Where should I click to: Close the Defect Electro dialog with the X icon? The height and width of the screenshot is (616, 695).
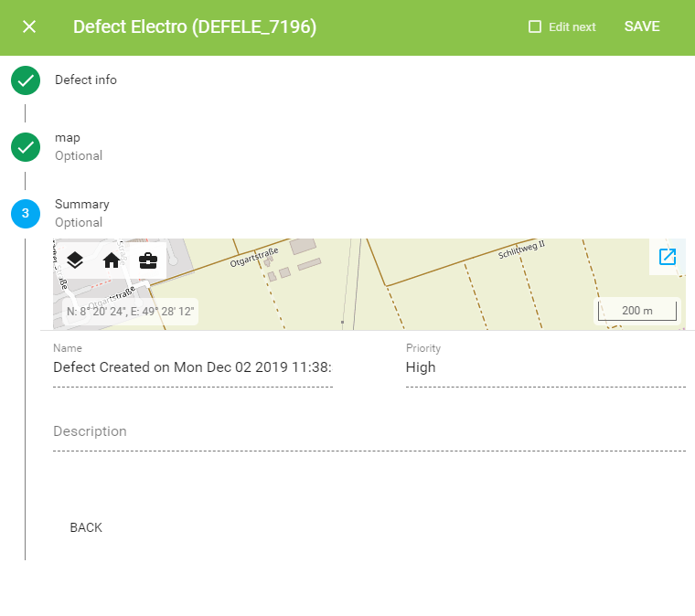pyautogui.click(x=29, y=27)
